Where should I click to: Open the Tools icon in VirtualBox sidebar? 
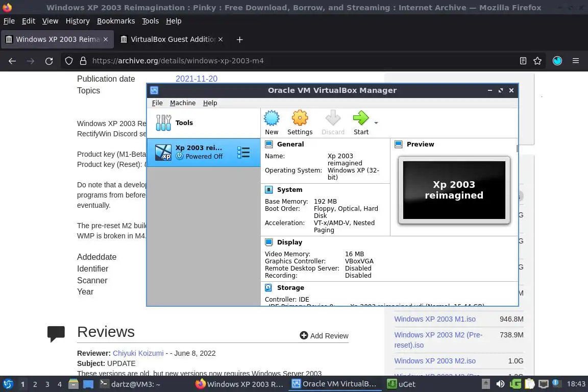[x=163, y=122]
